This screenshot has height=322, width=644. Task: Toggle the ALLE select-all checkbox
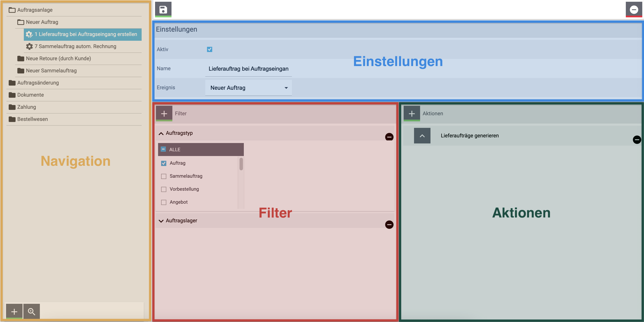point(163,149)
